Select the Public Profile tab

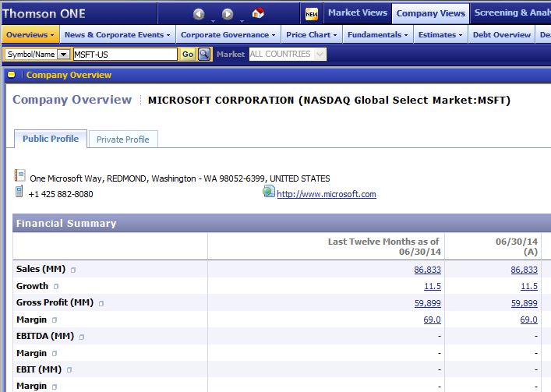click(51, 139)
